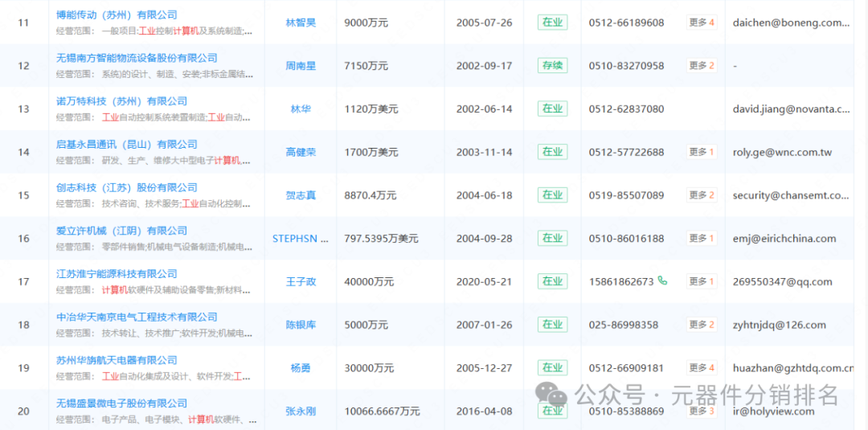View legal representative 林华

coord(301,109)
